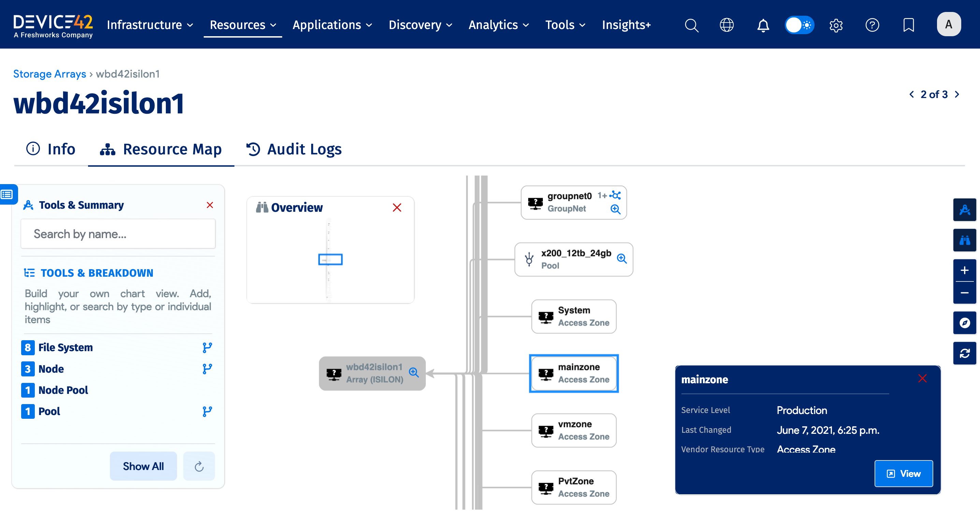Click the View button in the mainzone popup

[904, 473]
